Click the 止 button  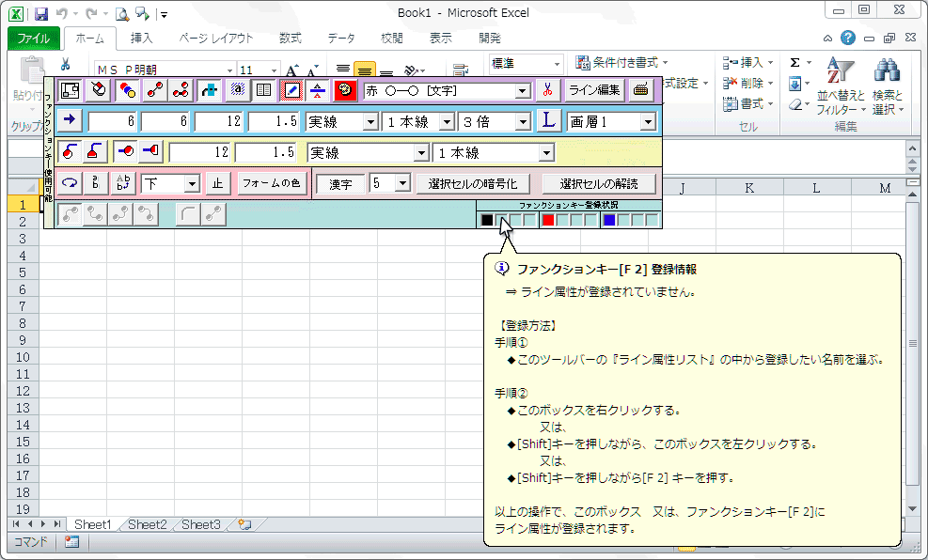tap(218, 183)
